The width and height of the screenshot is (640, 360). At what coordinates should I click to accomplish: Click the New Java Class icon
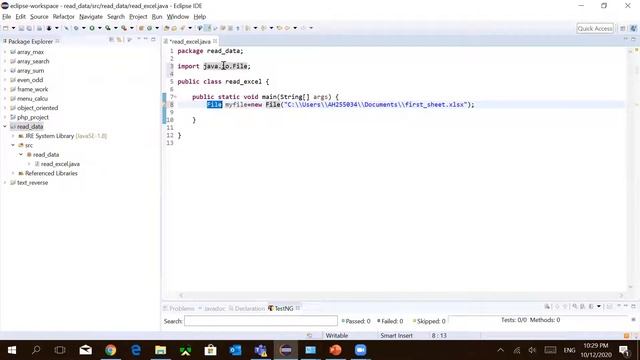point(149,28)
